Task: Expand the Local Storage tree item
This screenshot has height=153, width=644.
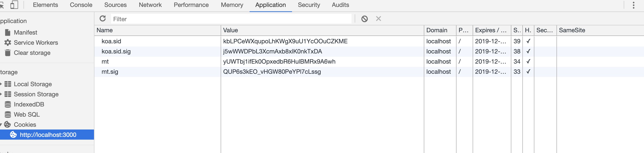Action: (x=1, y=84)
